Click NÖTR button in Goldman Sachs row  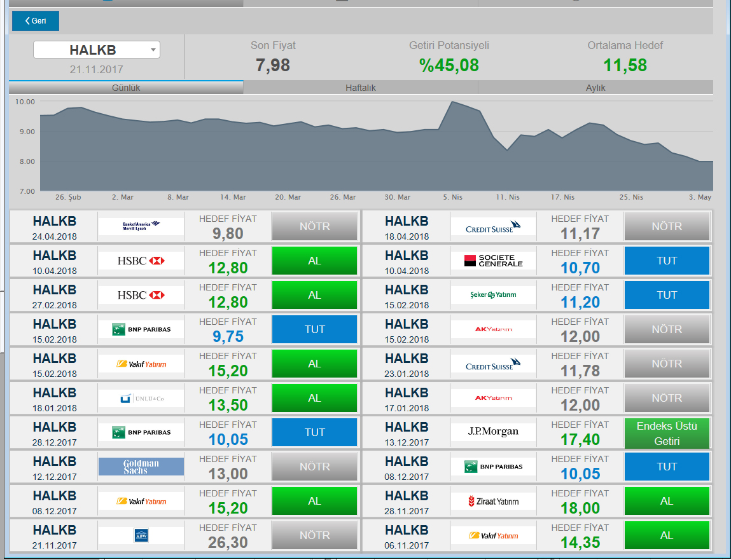pos(315,467)
